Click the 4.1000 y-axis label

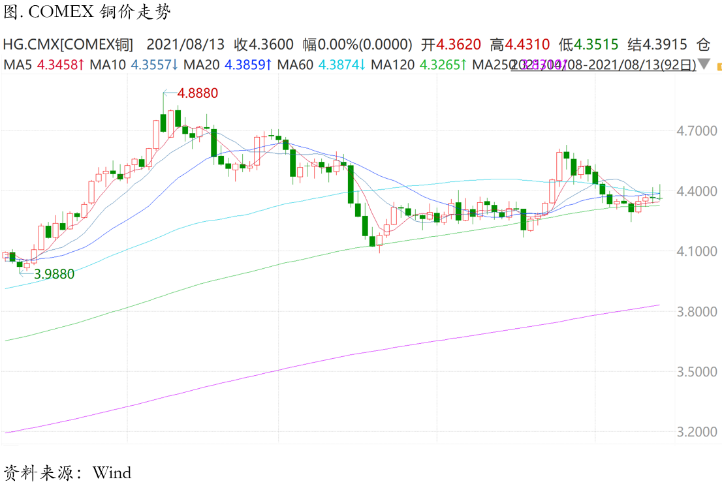pos(697,251)
